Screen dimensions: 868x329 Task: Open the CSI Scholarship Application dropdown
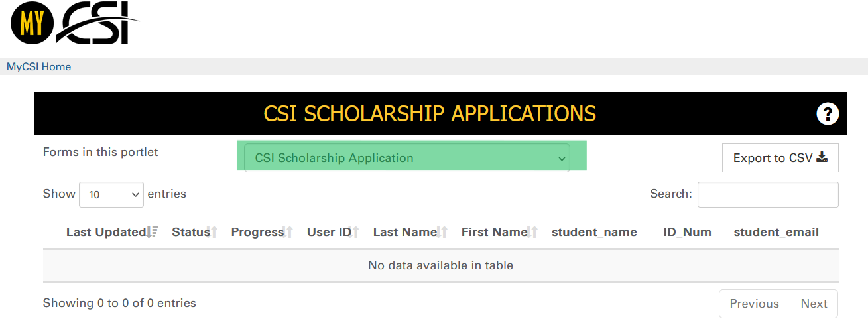[x=407, y=158]
